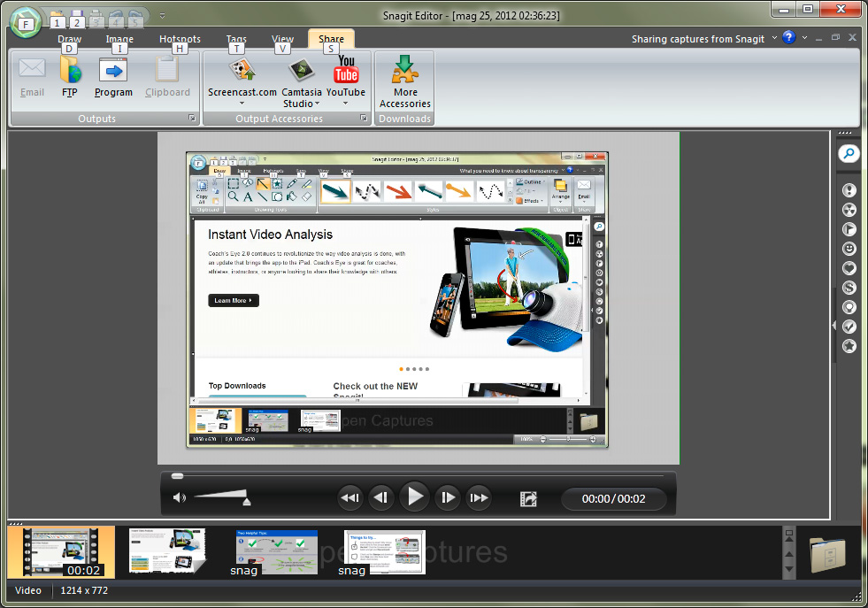Viewport: 868px width, 608px height.
Task: Open the search pane magnifier icon
Action: point(849,154)
